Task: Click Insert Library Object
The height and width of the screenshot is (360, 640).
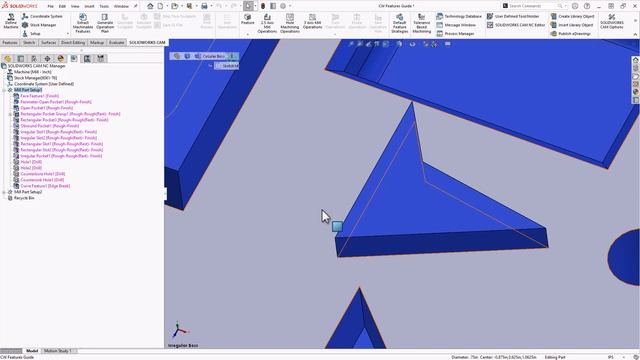Action: pyautogui.click(x=572, y=25)
